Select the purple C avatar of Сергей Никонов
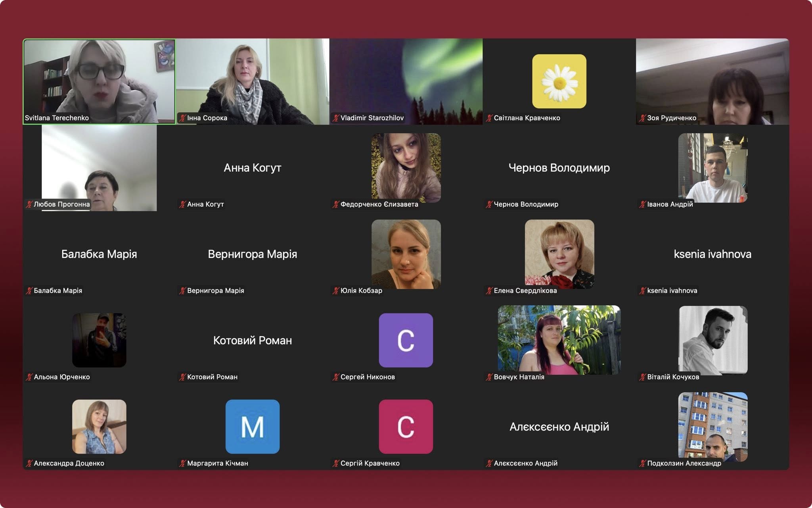 click(x=406, y=340)
